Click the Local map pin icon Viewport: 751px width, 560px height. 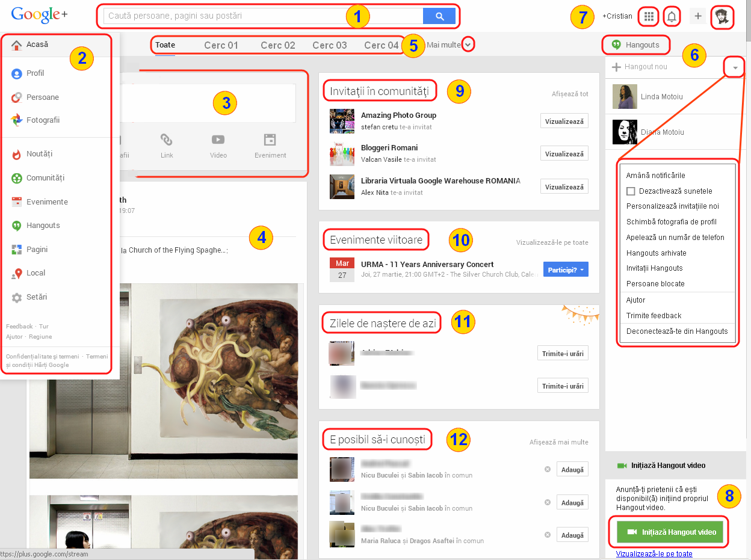[17, 274]
